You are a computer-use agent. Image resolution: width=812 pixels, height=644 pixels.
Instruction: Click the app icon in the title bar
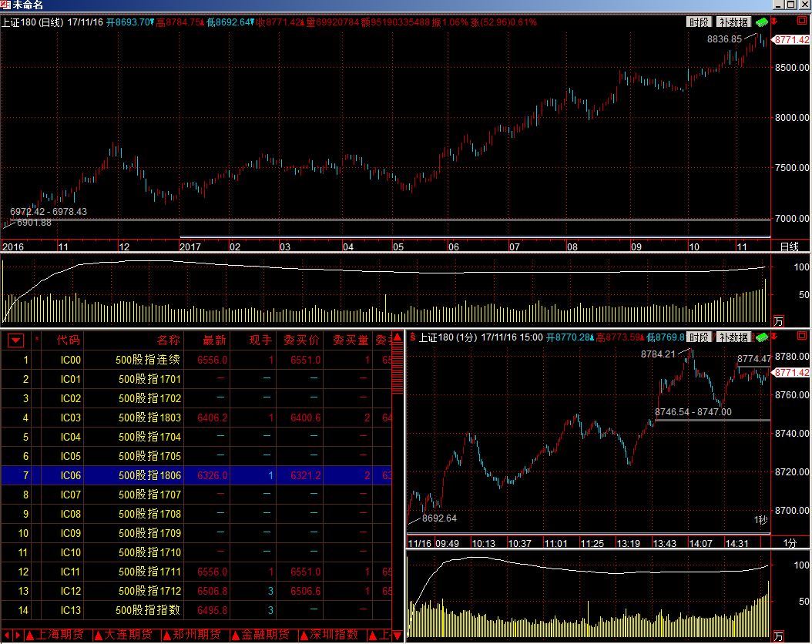coord(5,5)
